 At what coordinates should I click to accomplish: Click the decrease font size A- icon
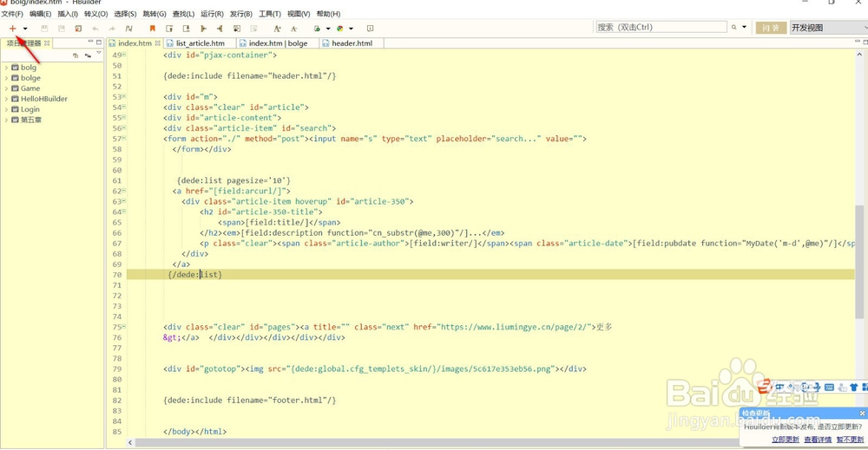294,29
